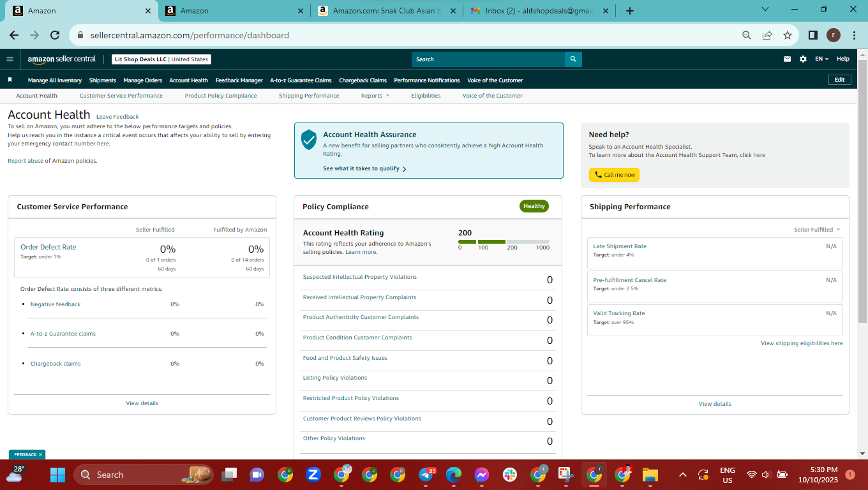
Task: Switch to Customer Service Performance tab
Action: click(x=121, y=96)
